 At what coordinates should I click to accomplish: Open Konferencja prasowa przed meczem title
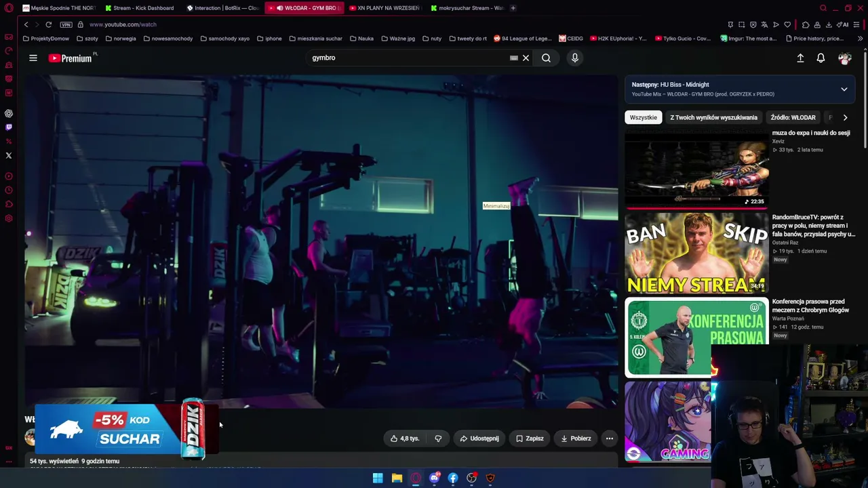click(810, 306)
